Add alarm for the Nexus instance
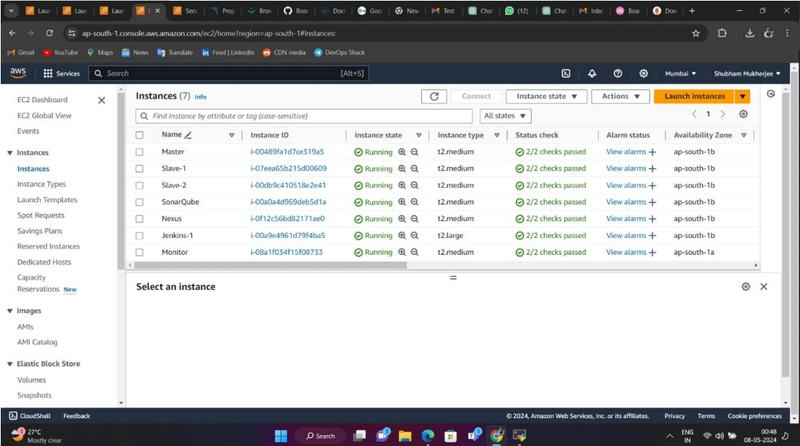The image size is (800, 446). pyautogui.click(x=653, y=219)
